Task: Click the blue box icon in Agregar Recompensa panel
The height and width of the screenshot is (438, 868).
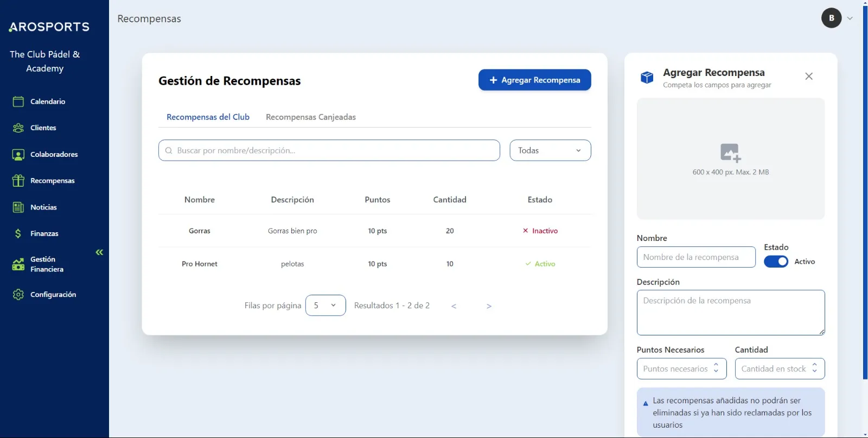Action: coord(647,78)
